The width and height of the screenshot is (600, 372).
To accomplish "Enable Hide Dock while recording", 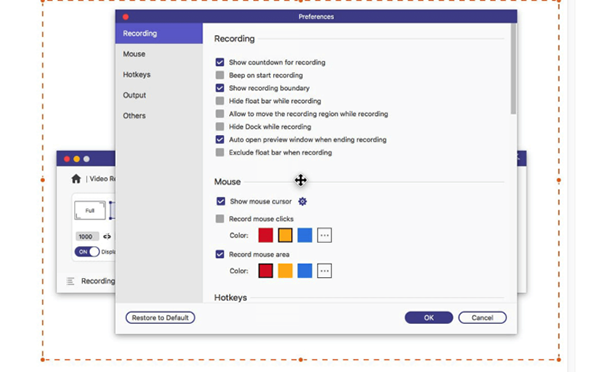I will pyautogui.click(x=220, y=127).
